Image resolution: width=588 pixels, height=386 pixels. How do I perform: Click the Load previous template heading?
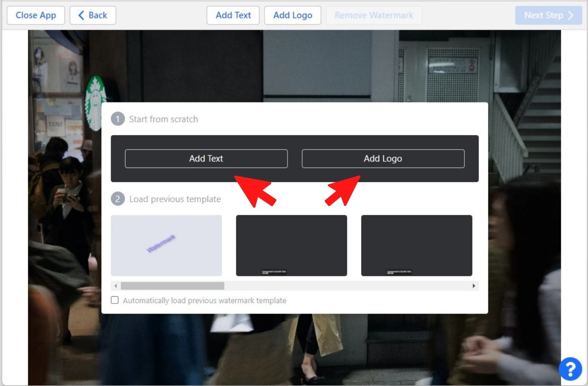pyautogui.click(x=175, y=199)
